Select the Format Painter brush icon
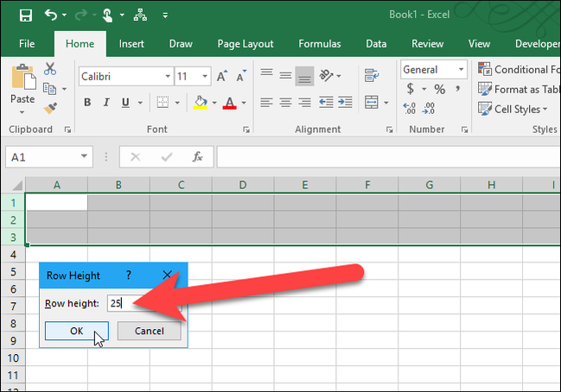The height and width of the screenshot is (392, 561). pos(49,107)
